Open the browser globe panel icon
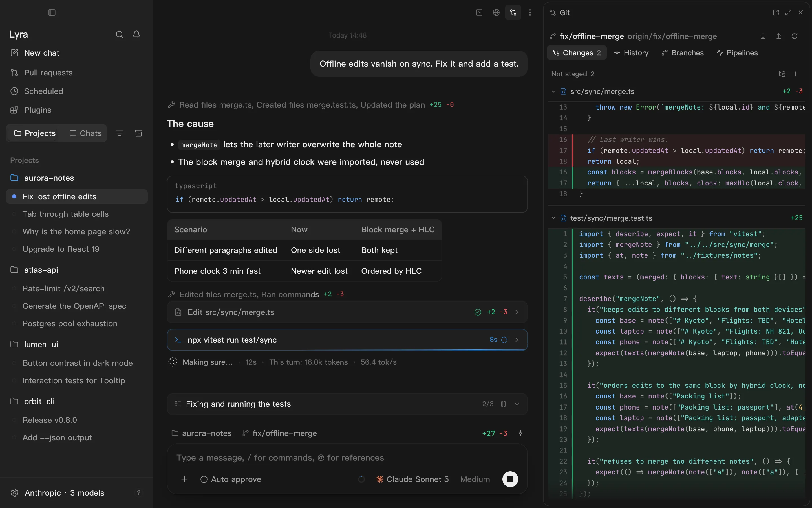 tap(496, 12)
